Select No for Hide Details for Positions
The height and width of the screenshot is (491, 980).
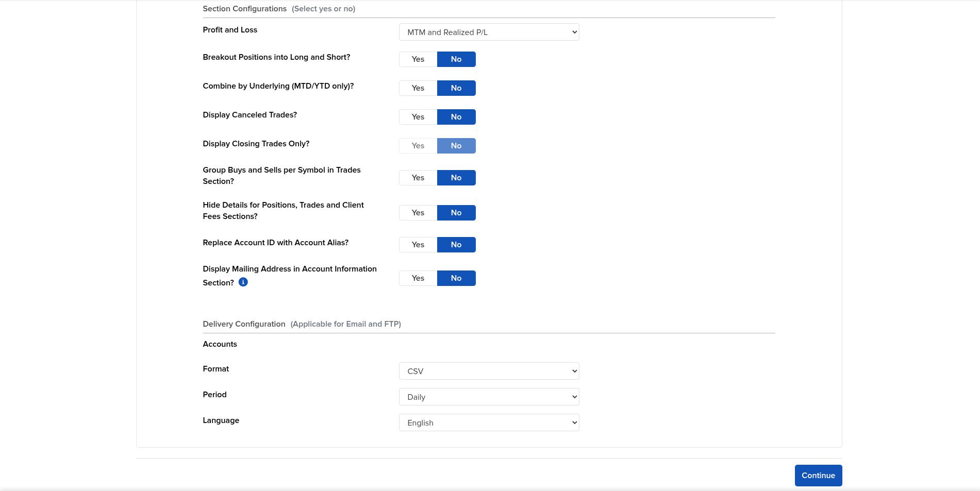pyautogui.click(x=456, y=213)
